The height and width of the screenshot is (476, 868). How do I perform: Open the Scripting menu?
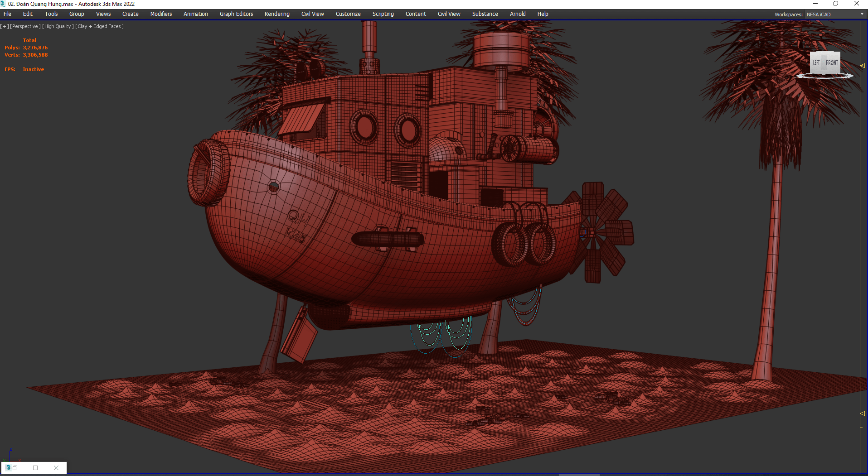[383, 14]
